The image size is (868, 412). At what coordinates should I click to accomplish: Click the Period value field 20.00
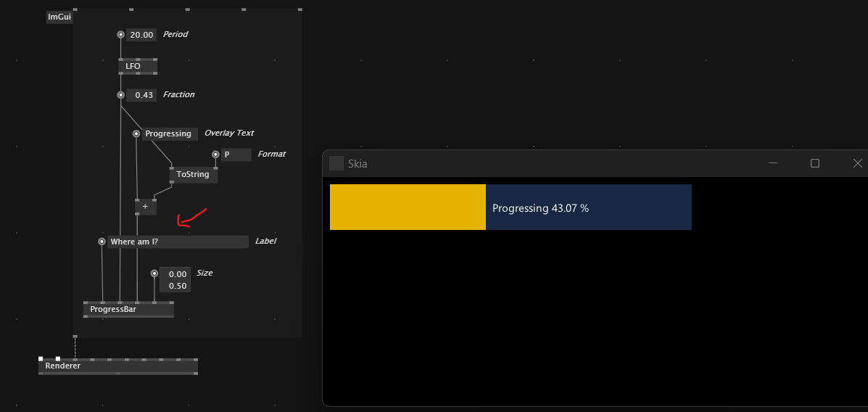[x=141, y=35]
